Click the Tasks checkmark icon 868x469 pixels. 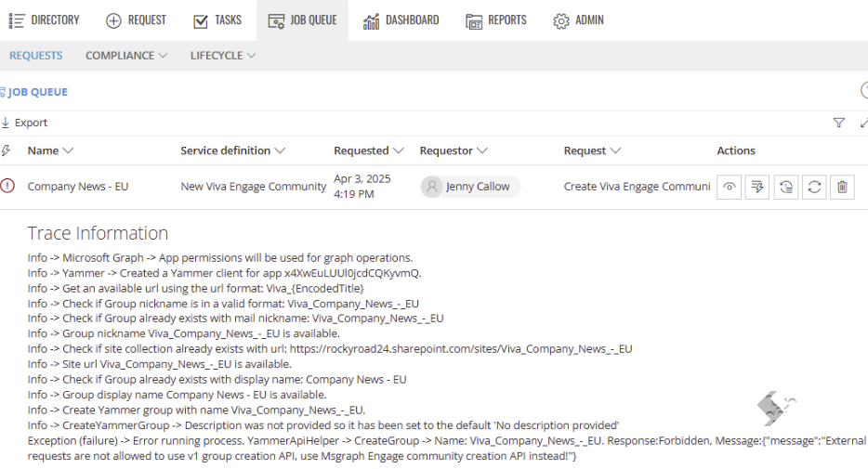[x=201, y=21]
